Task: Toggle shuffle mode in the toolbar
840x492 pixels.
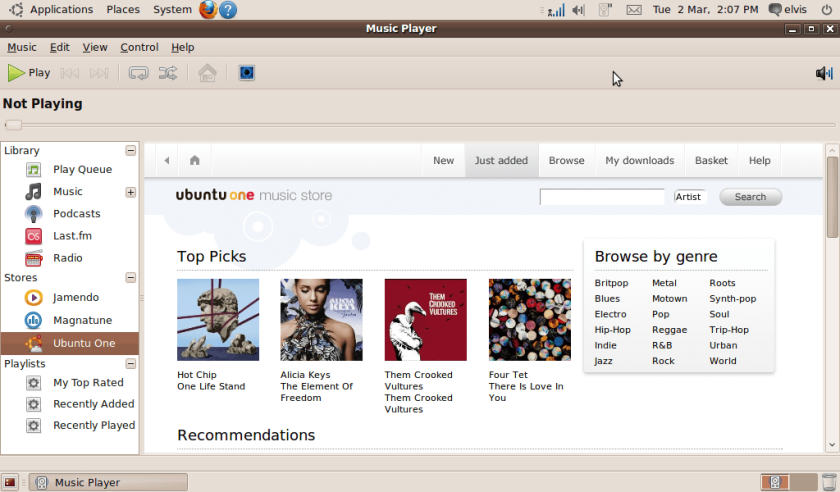Action: (x=168, y=73)
